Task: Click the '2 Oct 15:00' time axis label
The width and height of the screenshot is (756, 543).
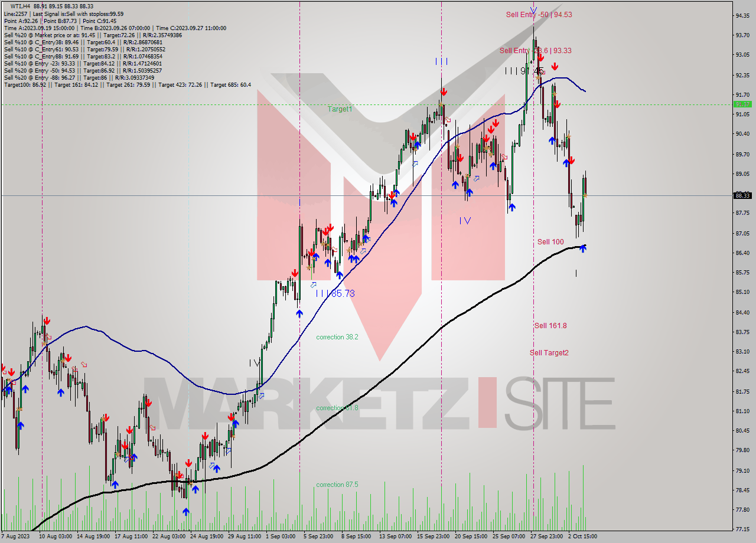Action: [x=583, y=537]
